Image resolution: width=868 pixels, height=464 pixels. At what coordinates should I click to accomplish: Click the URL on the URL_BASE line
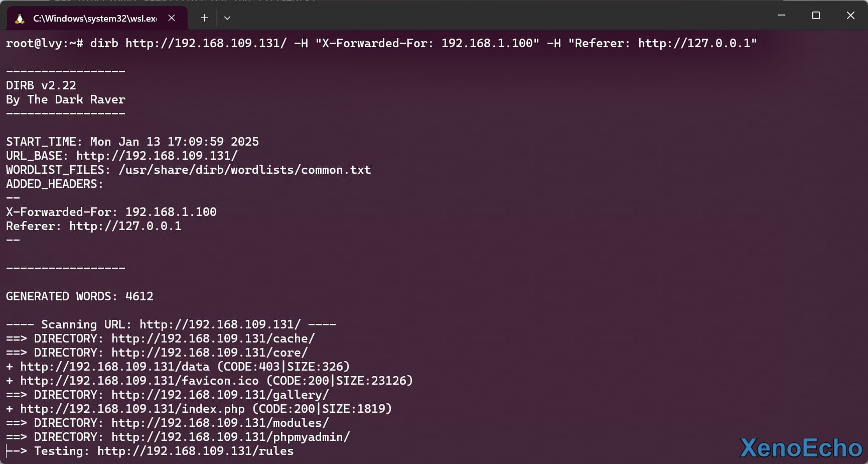click(157, 156)
